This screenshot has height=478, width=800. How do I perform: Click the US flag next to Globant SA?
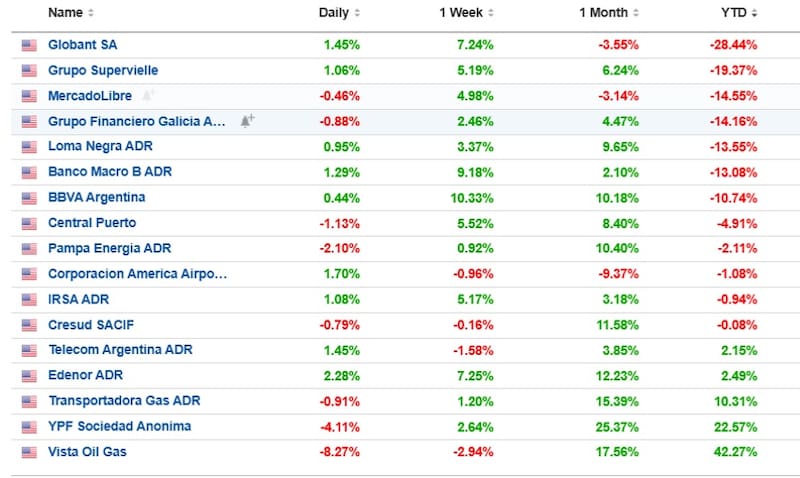pos(28,45)
